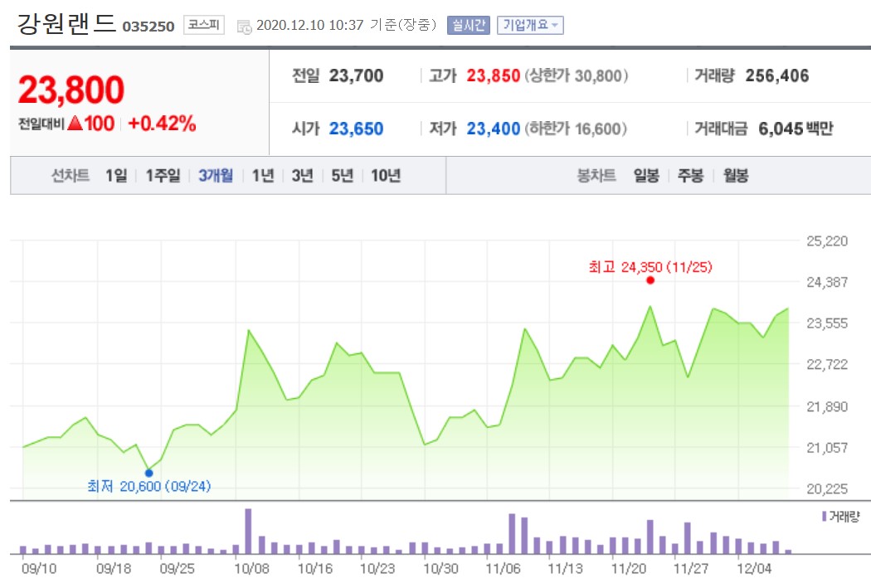Click the stock code 035250
The height and width of the screenshot is (588, 871).
click(x=148, y=26)
